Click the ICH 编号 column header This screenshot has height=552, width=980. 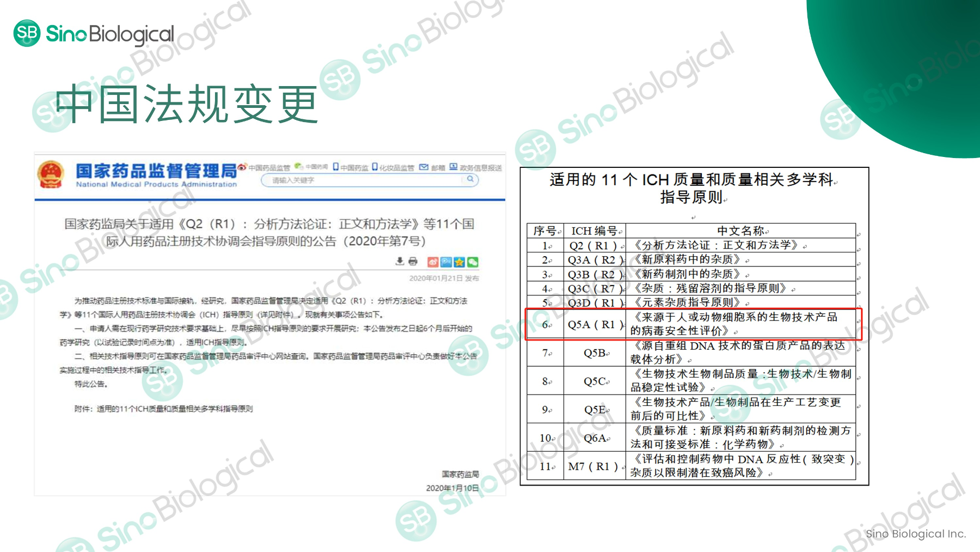click(x=595, y=230)
